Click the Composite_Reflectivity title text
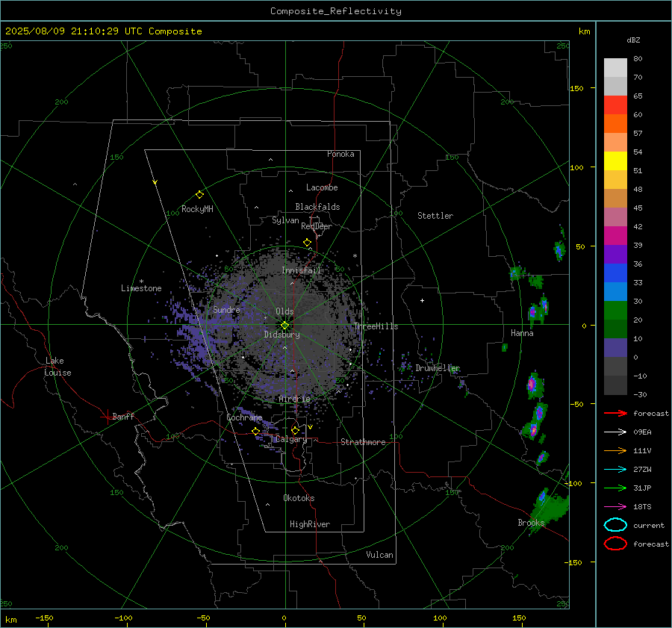Screen dimensions: 672x628 336,11
